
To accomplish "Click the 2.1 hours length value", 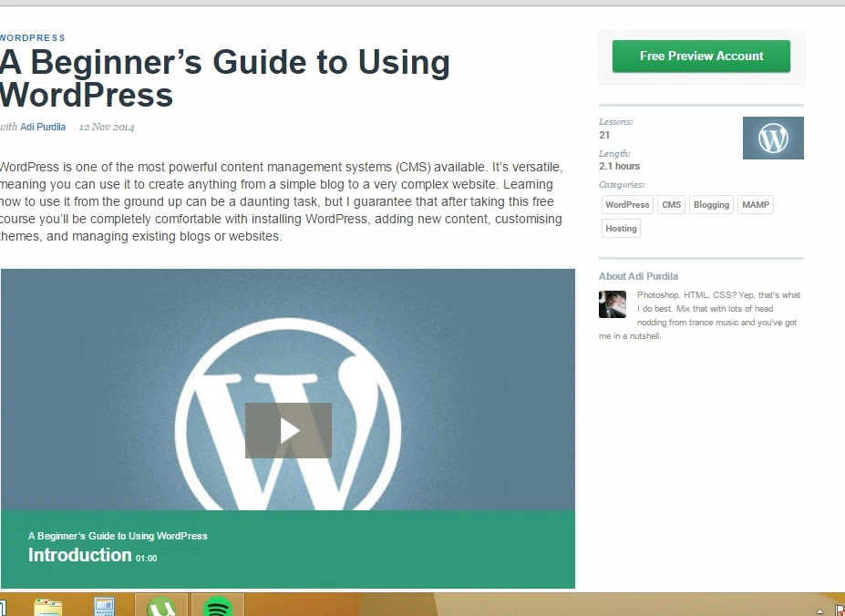I will 619,166.
